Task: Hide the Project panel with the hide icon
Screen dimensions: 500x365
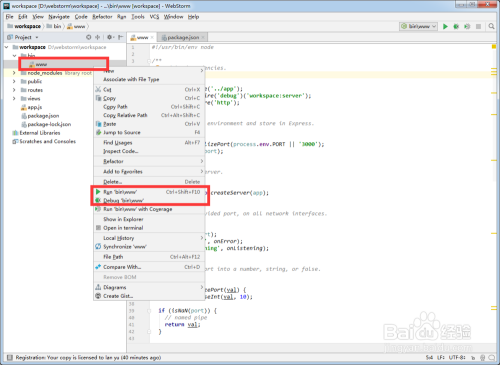Action: pos(120,37)
